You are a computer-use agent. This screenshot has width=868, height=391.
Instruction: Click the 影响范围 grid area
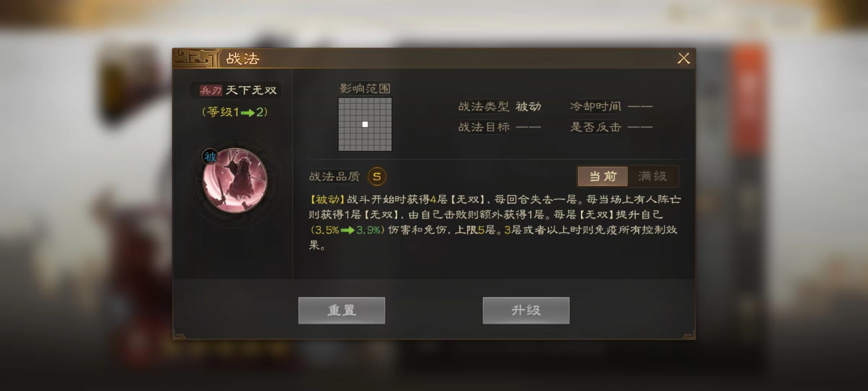(365, 124)
